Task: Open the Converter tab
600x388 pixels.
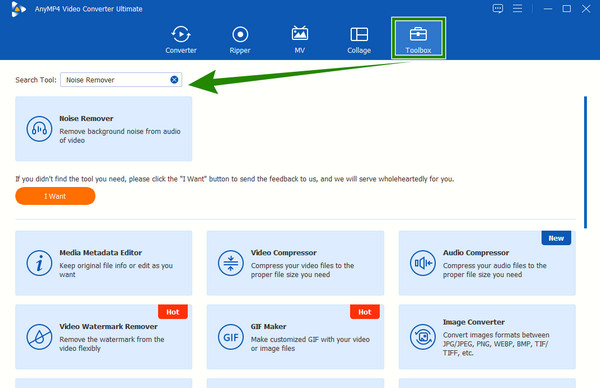Action: pyautogui.click(x=181, y=39)
